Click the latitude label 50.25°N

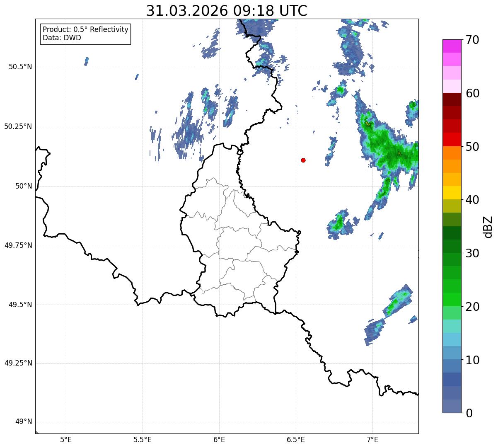(x=18, y=126)
